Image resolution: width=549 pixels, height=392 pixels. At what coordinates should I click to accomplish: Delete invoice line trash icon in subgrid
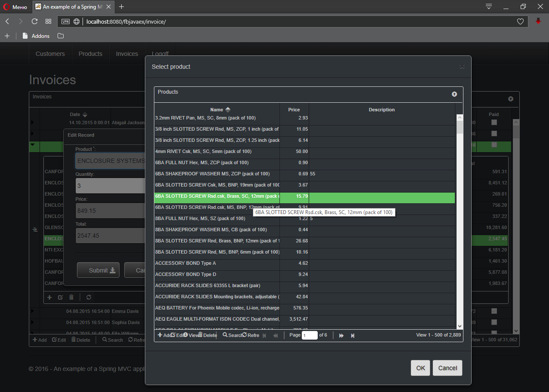[71, 297]
